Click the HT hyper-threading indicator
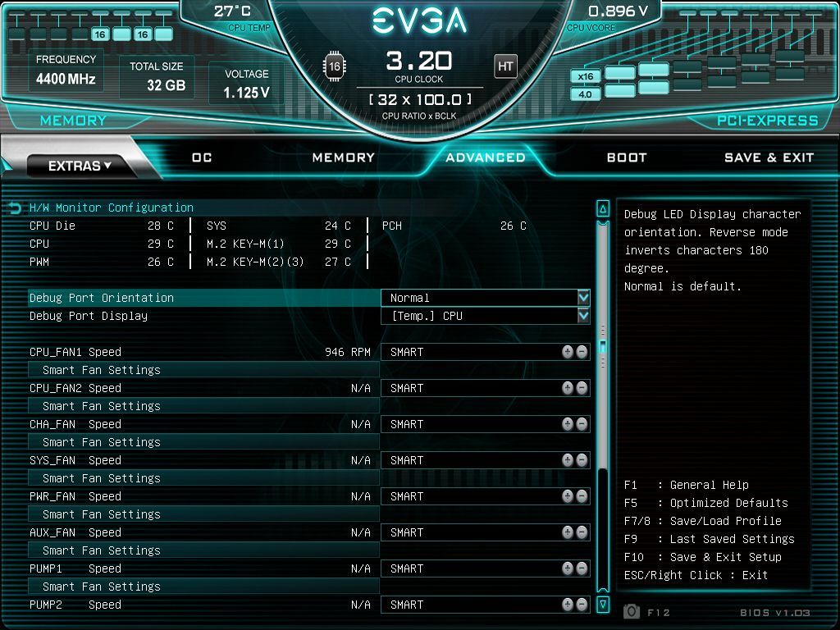This screenshot has height=630, width=840. pos(505,66)
